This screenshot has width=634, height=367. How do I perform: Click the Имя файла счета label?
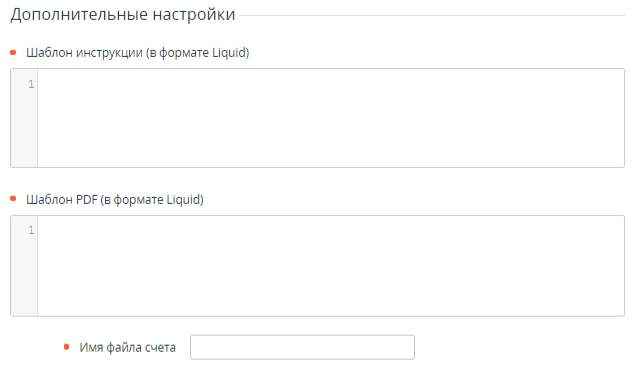[x=127, y=348]
